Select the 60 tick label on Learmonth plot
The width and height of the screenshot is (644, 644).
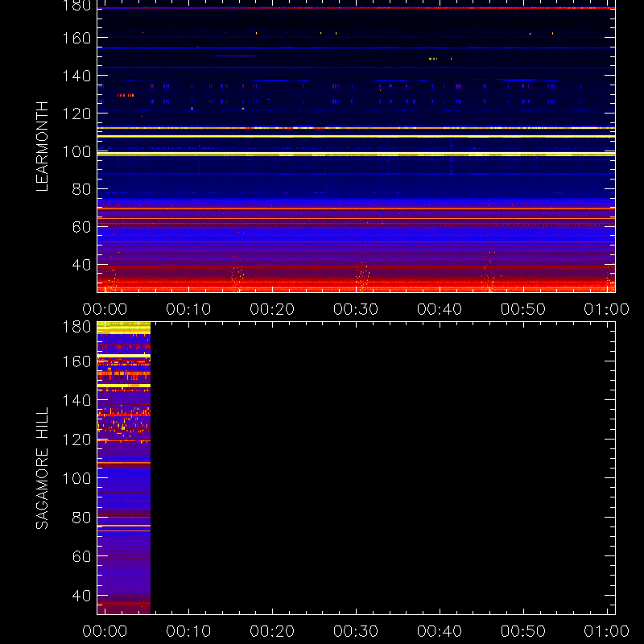coord(81,227)
